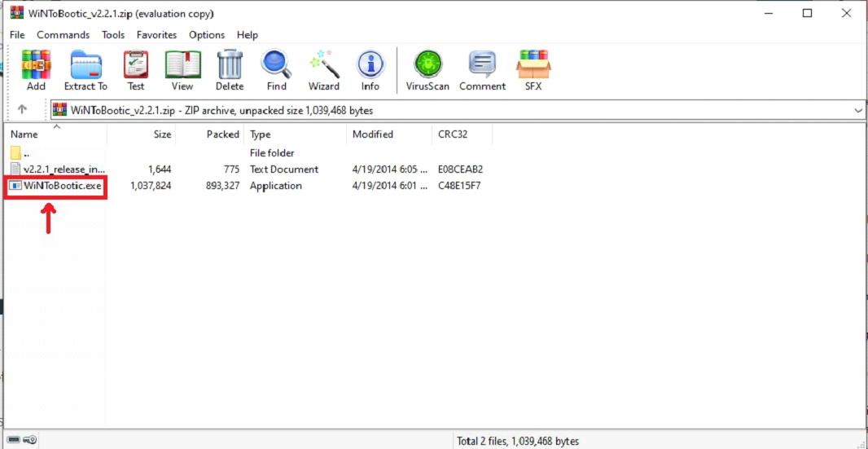Screen dimensions: 868x449
Task: Click the parent folder '..' icon
Action: pos(15,152)
